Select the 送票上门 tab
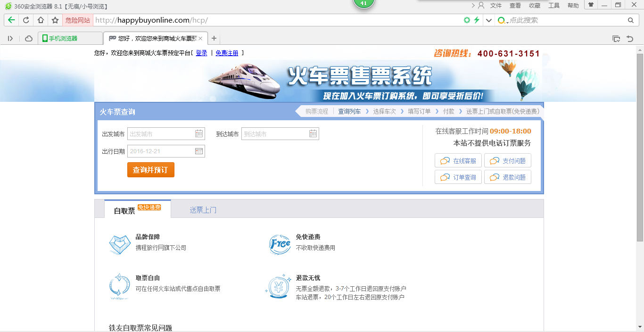 (203, 210)
